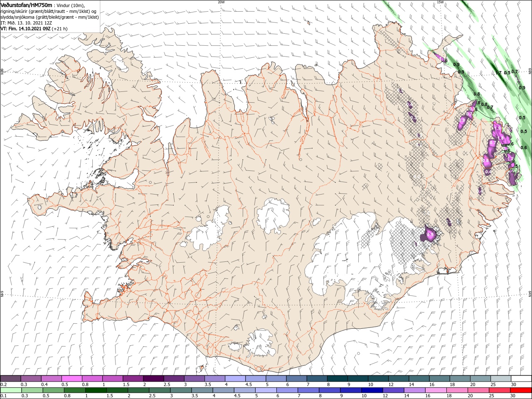
Task: Click the bright red swatch ending lower legend row
Action: click(521, 390)
